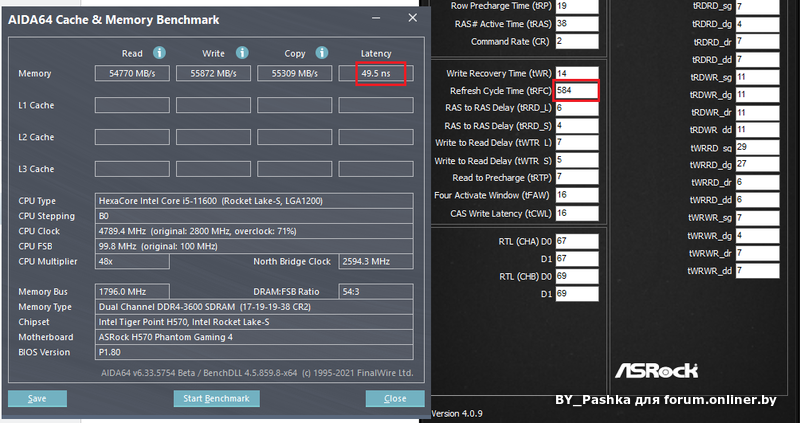Close AIDA64 window with X icon

coord(412,18)
